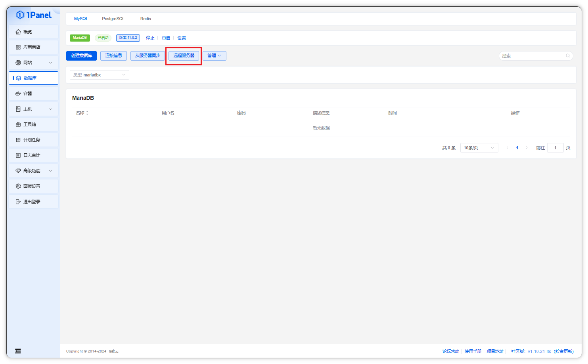588x364 pixels.
Task: Open 面板设置 in the sidebar
Action: pyautogui.click(x=33, y=186)
